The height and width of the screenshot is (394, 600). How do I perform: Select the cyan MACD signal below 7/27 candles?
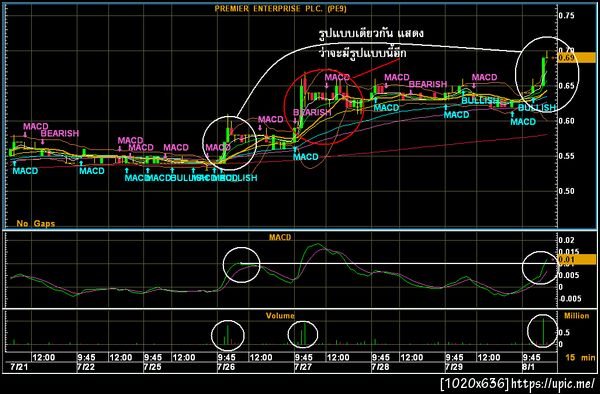(306, 157)
